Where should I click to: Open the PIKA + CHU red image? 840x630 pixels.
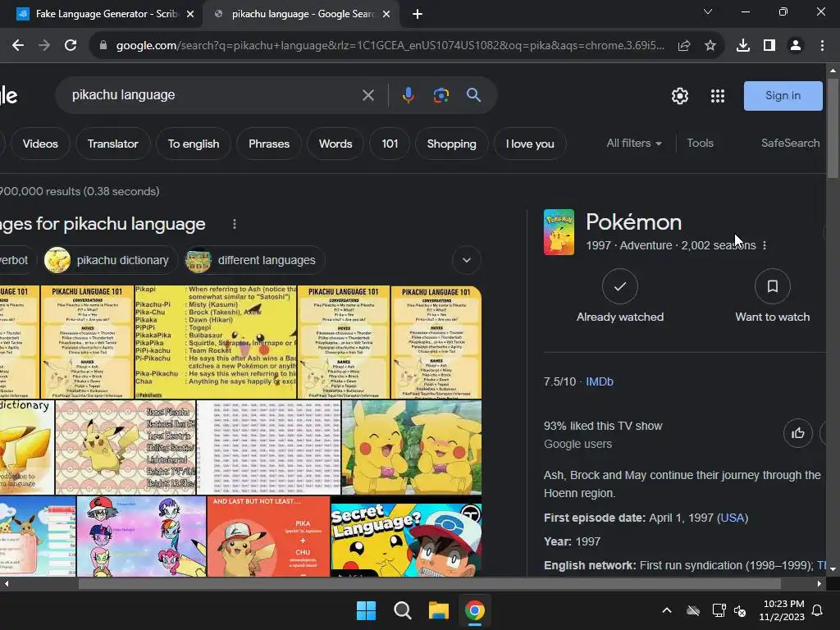tap(268, 536)
